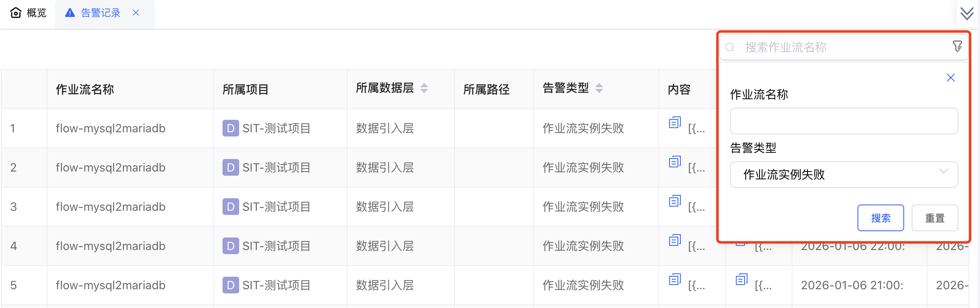Switch to the 概览 tab
This screenshot has height=308, width=980.
click(35, 13)
